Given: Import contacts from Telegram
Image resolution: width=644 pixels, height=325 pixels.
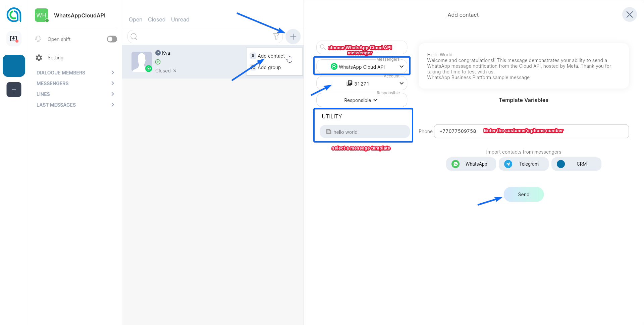Looking at the screenshot, I should [x=523, y=164].
